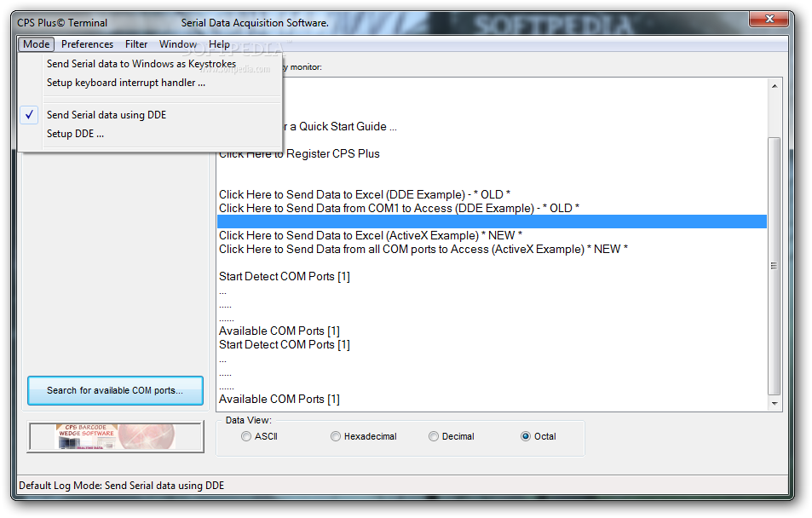Open the Filter menu
This screenshot has height=518, width=812.
pos(136,44)
